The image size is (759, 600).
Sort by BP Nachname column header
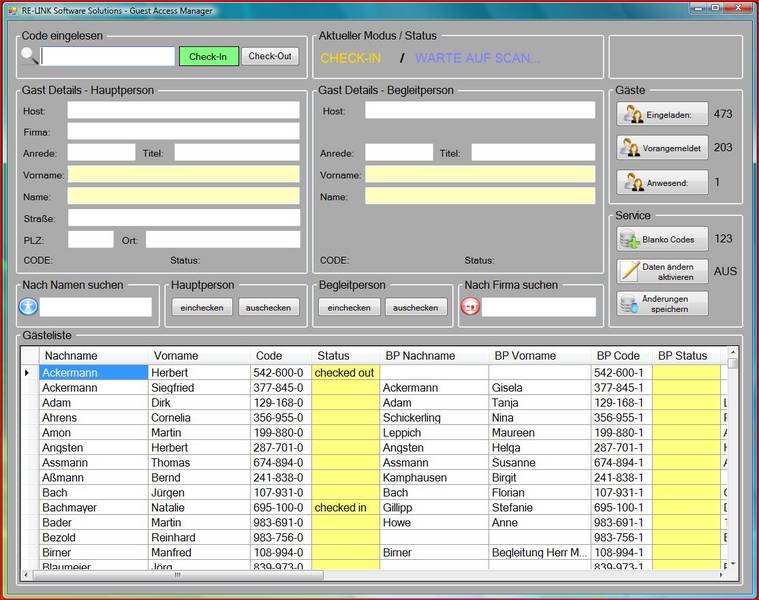434,356
